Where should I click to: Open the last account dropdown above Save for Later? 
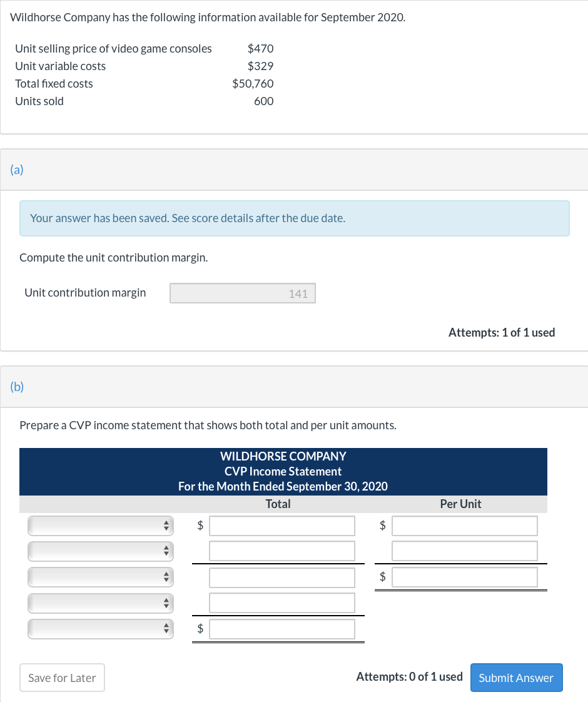pos(100,629)
